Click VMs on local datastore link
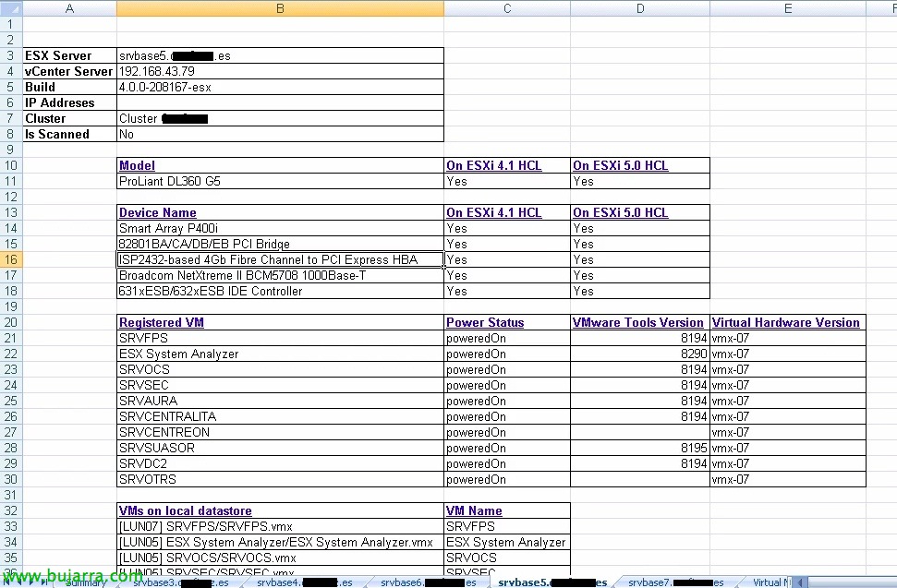This screenshot has height=588, width=897. (186, 510)
